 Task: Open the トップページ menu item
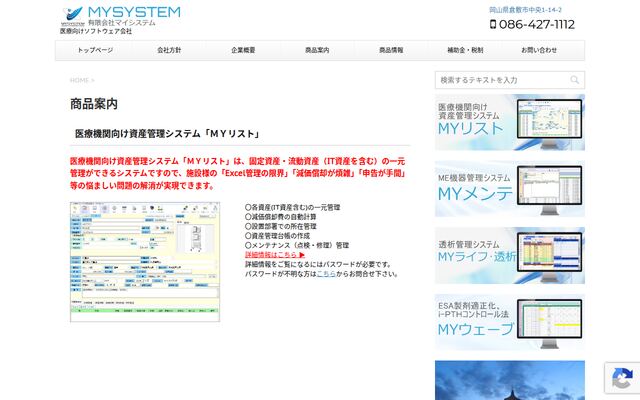pyautogui.click(x=95, y=50)
